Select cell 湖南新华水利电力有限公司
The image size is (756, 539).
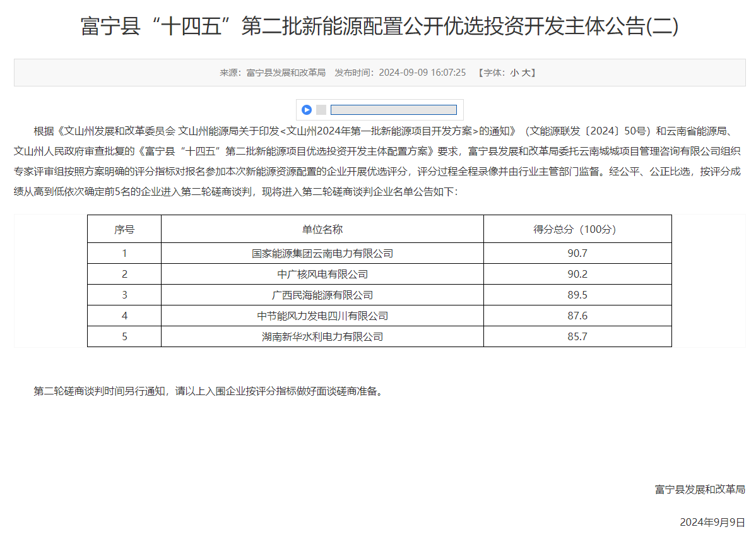tap(322, 336)
